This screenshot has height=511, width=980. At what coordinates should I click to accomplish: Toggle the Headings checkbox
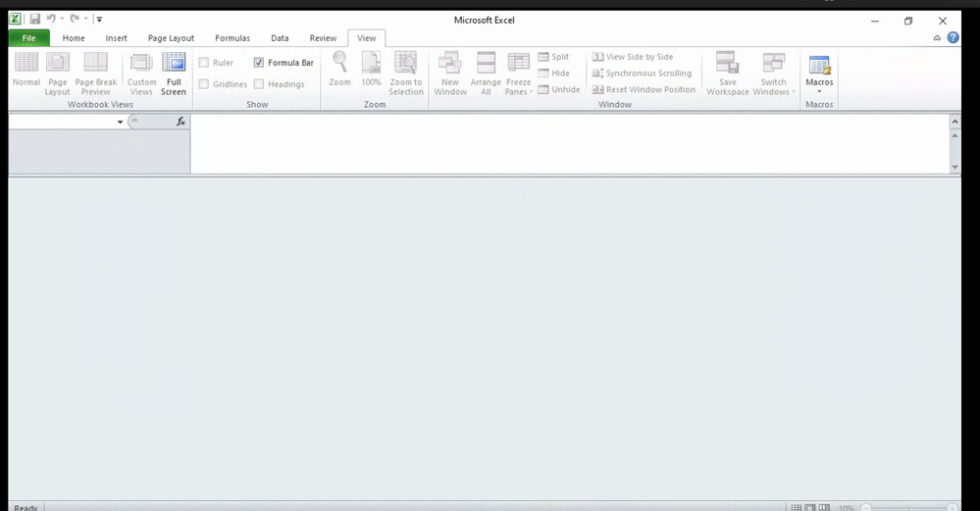[259, 83]
